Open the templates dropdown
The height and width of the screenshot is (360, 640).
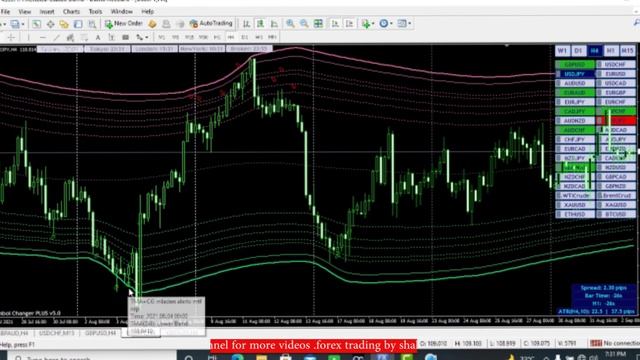click(404, 24)
